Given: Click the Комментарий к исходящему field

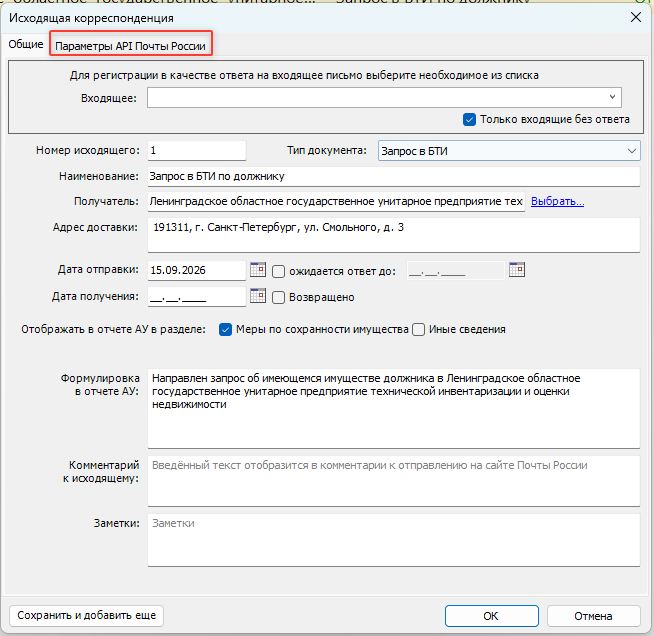Looking at the screenshot, I should (x=393, y=481).
